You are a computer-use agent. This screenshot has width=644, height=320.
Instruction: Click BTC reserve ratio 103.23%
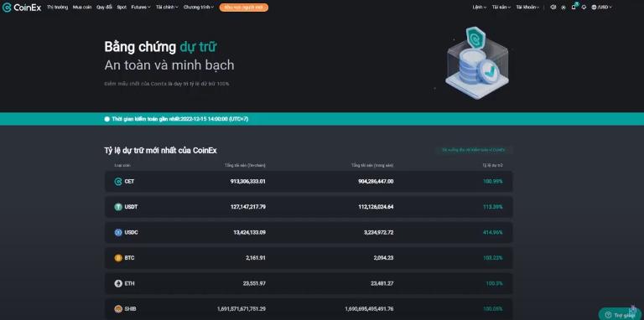tap(492, 258)
